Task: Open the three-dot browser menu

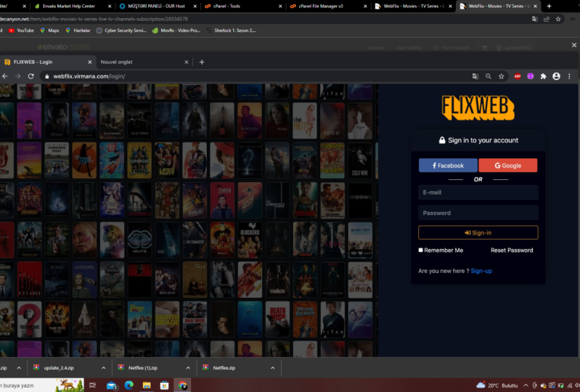Action: pyautogui.click(x=569, y=76)
